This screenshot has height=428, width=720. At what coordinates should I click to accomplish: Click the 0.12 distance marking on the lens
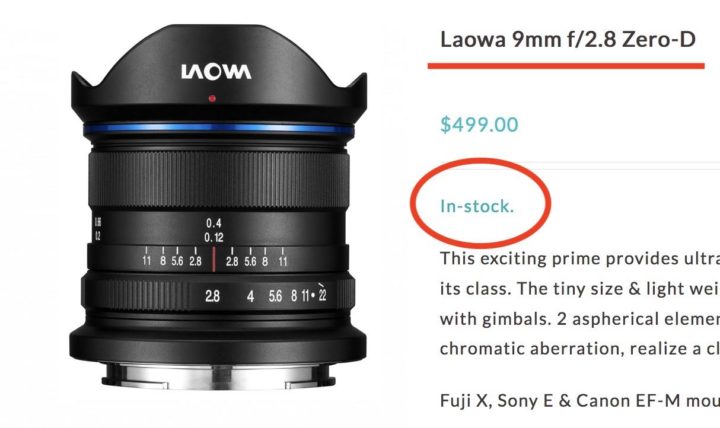(214, 237)
